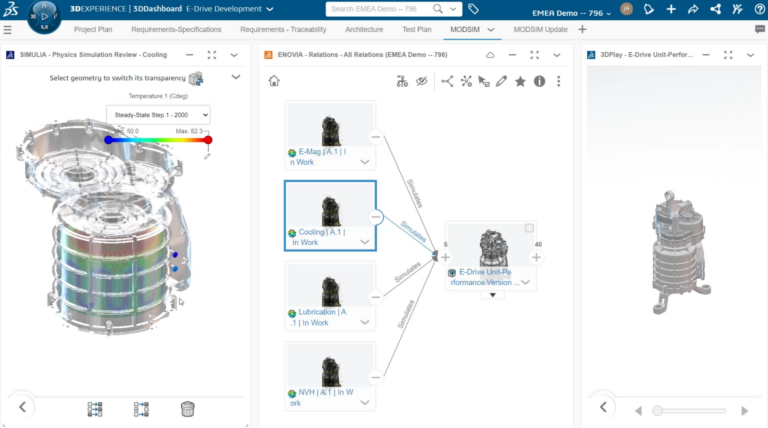This screenshot has width=768, height=428.
Task: Switch to the MODSIM Update tab
Action: 540,29
